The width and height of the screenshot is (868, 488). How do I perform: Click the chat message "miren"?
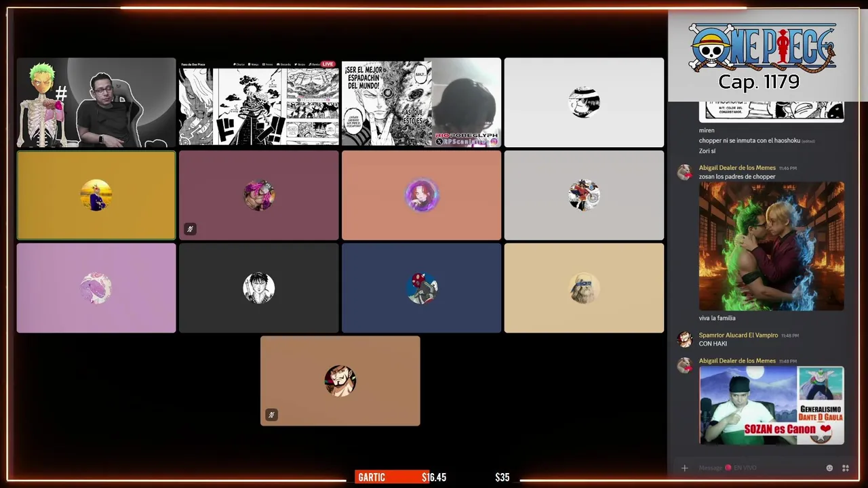707,130
